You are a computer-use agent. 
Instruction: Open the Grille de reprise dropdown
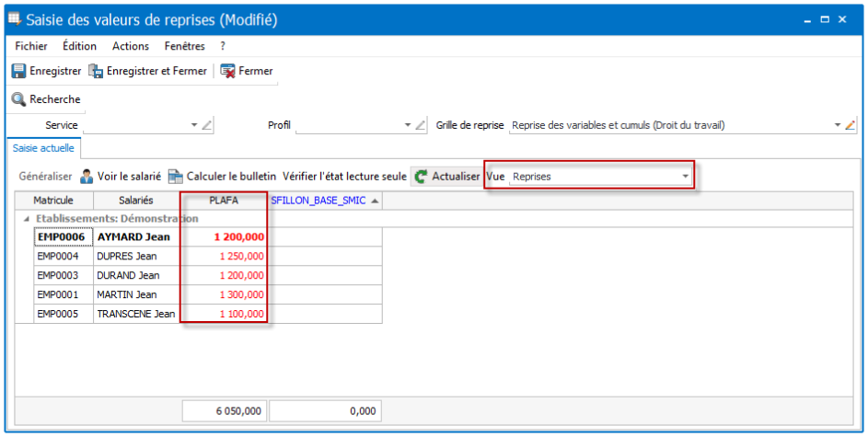[x=838, y=125]
